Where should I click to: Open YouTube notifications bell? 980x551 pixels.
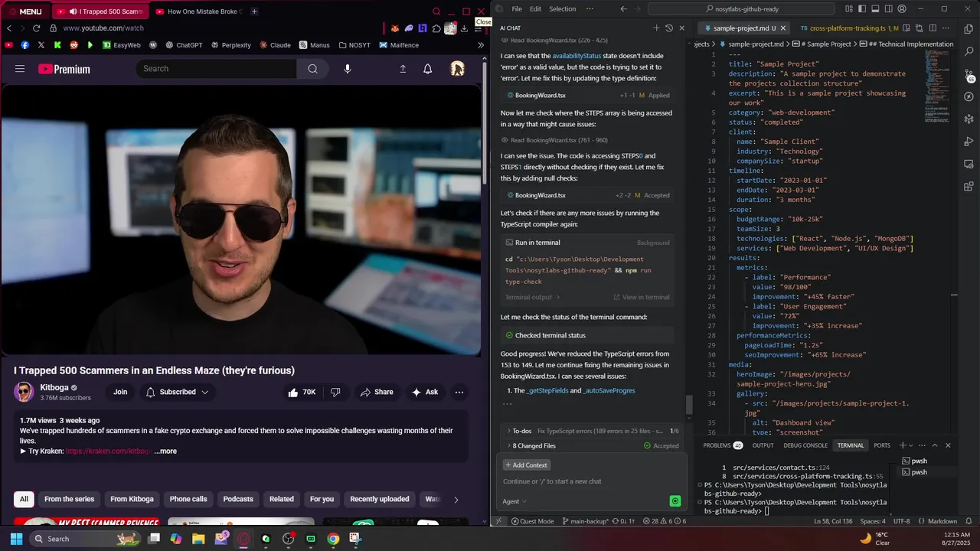coord(427,69)
